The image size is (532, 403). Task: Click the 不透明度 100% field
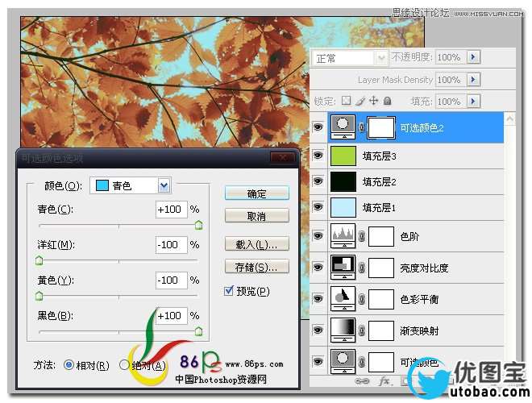click(451, 57)
